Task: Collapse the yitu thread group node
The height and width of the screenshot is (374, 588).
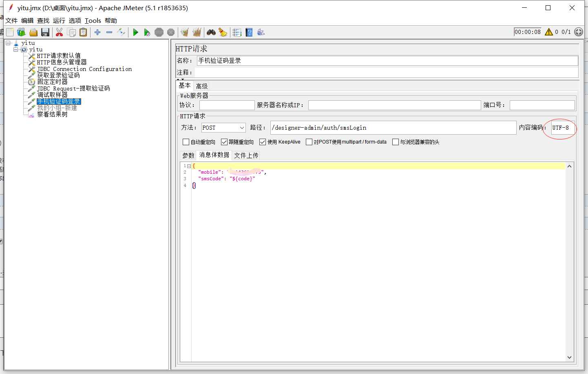Action: tap(16, 49)
